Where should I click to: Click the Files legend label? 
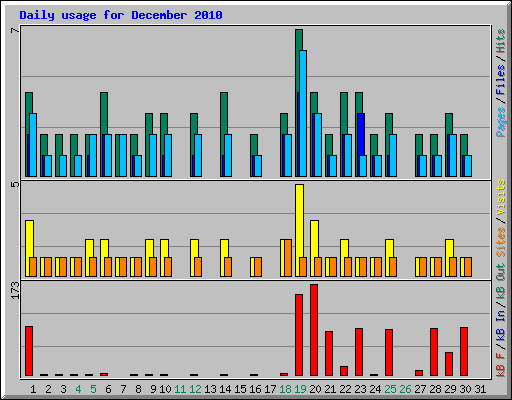click(500, 80)
